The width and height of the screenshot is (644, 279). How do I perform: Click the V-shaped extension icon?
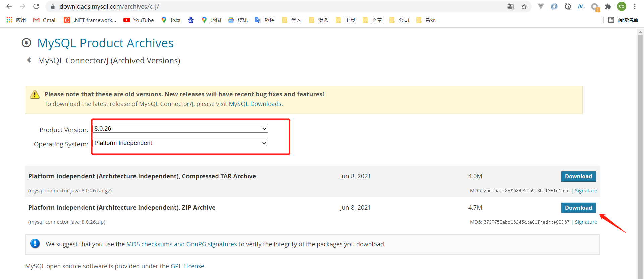pos(541,6)
